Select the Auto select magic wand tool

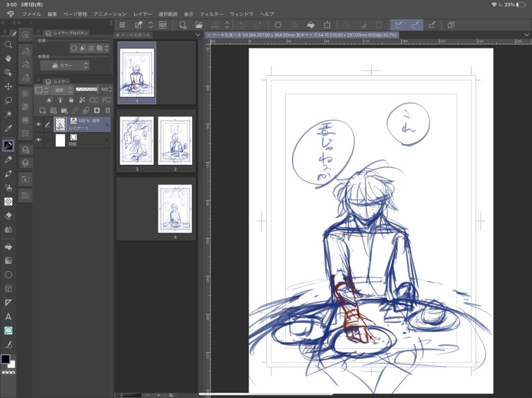[x=8, y=114]
